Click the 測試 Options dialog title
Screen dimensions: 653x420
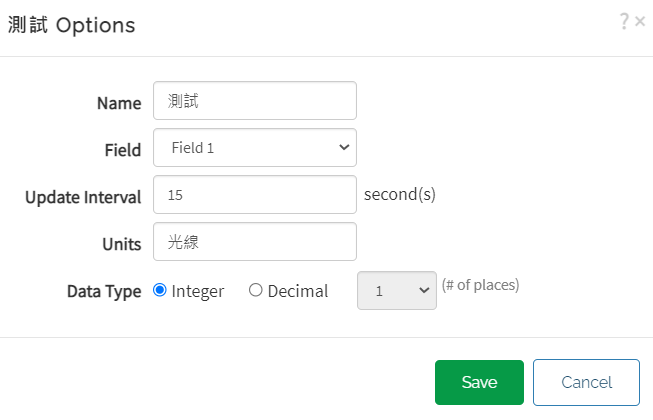pyautogui.click(x=72, y=25)
